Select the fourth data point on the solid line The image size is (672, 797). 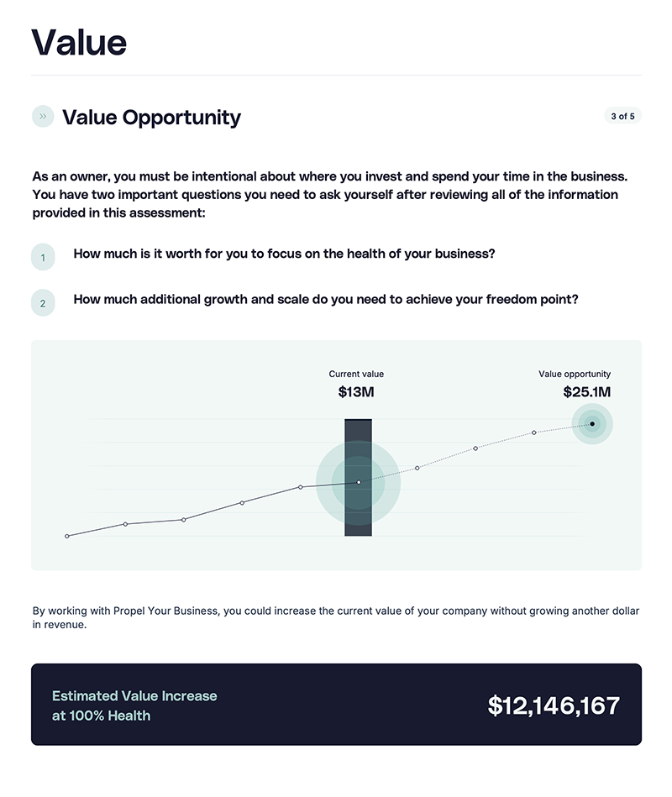coord(242,503)
